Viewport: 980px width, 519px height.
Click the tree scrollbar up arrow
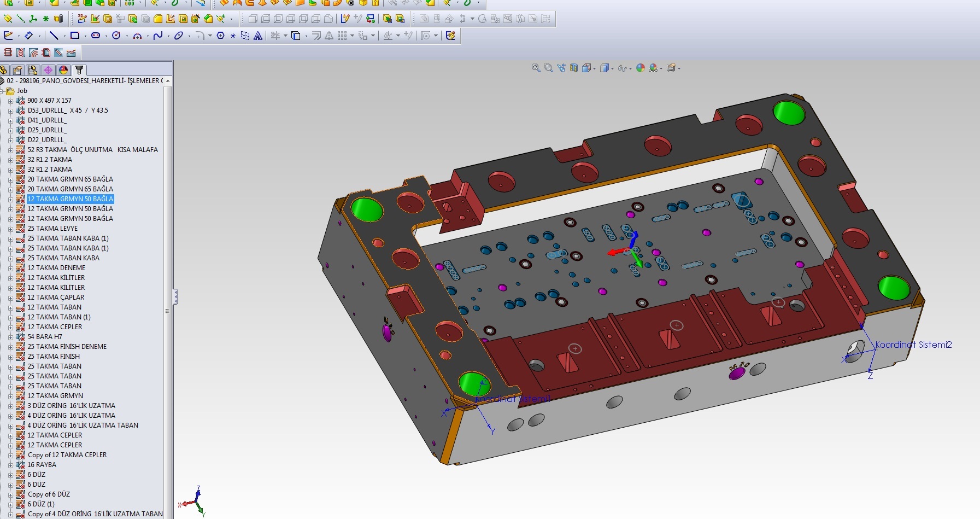coord(168,81)
